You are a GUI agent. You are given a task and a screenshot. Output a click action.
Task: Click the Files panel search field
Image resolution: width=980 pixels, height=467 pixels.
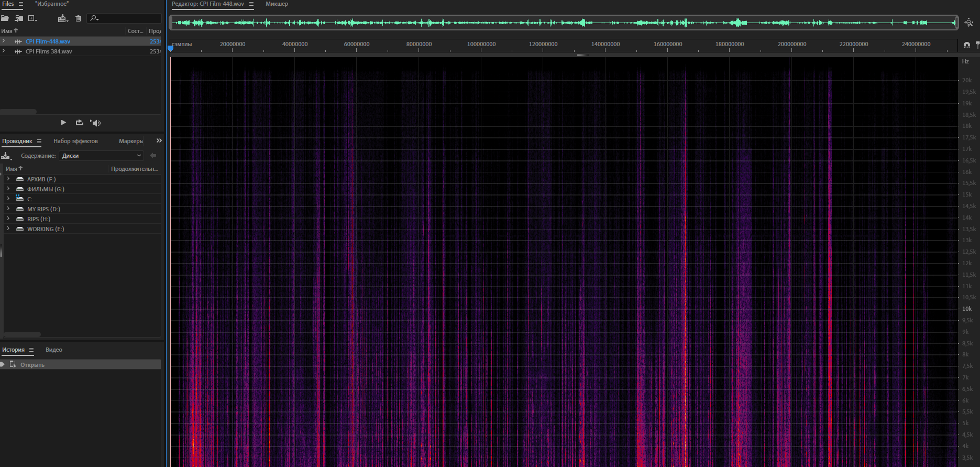(x=126, y=18)
